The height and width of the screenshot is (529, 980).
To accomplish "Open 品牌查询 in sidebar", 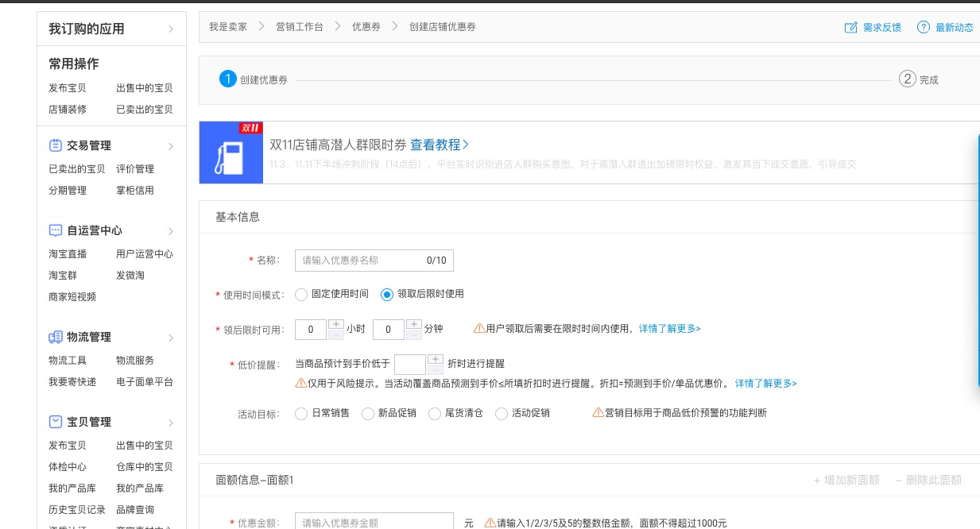I will click(135, 510).
